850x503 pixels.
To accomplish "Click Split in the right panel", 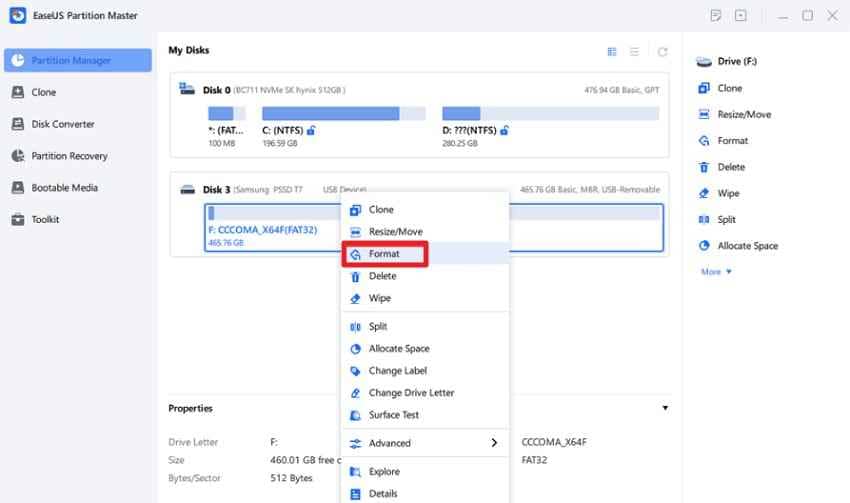I will coord(717,220).
